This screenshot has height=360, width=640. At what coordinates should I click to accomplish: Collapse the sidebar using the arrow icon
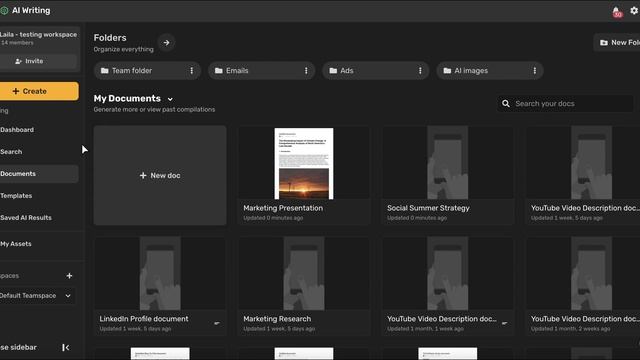[x=65, y=347]
